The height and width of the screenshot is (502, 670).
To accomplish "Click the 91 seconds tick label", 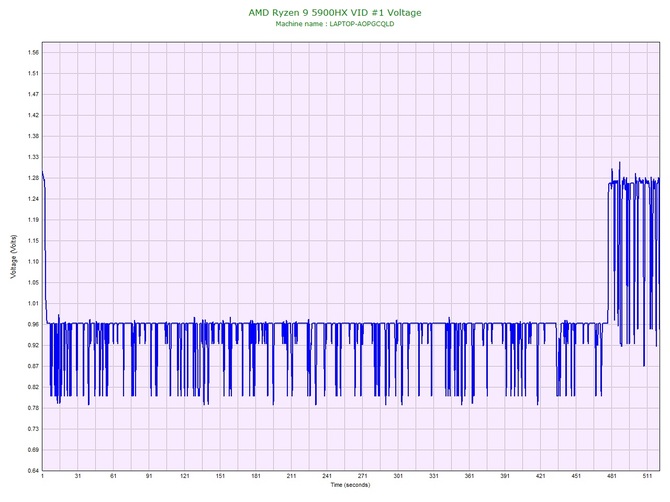I will [149, 476].
